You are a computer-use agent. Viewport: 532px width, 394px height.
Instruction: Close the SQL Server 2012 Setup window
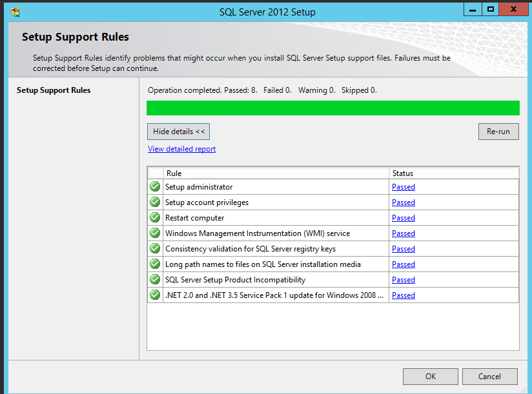(x=514, y=10)
